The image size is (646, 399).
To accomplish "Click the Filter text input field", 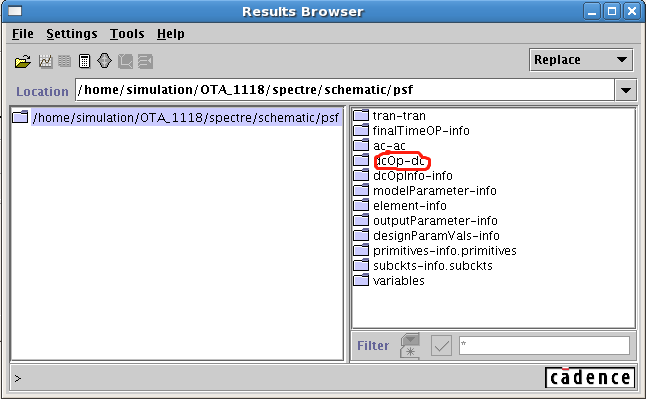I will (x=544, y=345).
